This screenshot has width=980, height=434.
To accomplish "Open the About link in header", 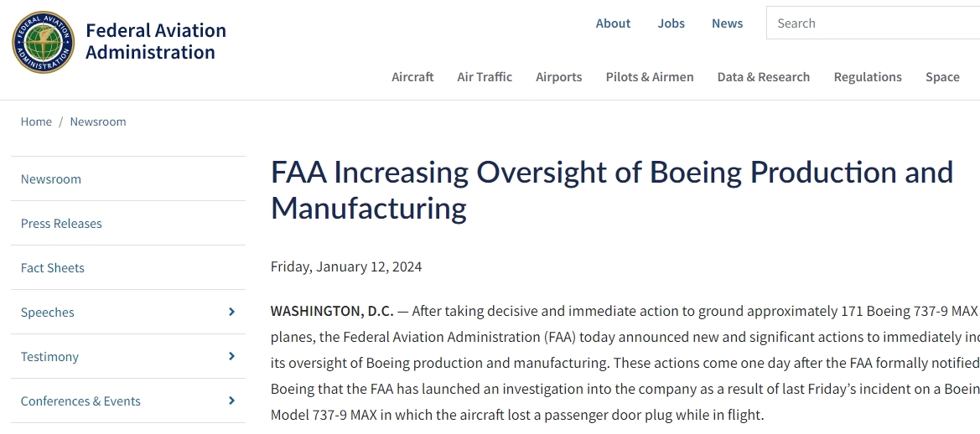I will [613, 23].
